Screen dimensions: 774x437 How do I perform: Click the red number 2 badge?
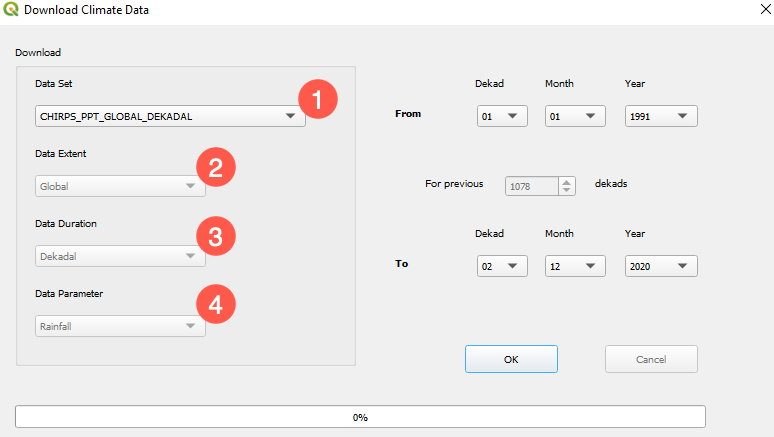(x=215, y=167)
